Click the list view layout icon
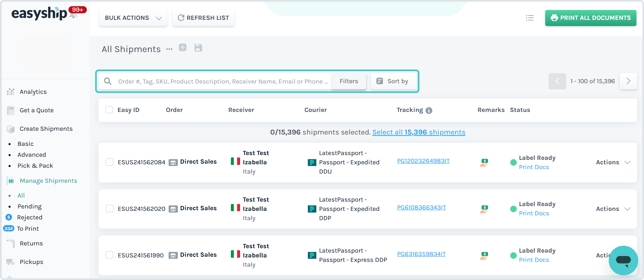Viewport: 644px width, 280px height. click(530, 18)
